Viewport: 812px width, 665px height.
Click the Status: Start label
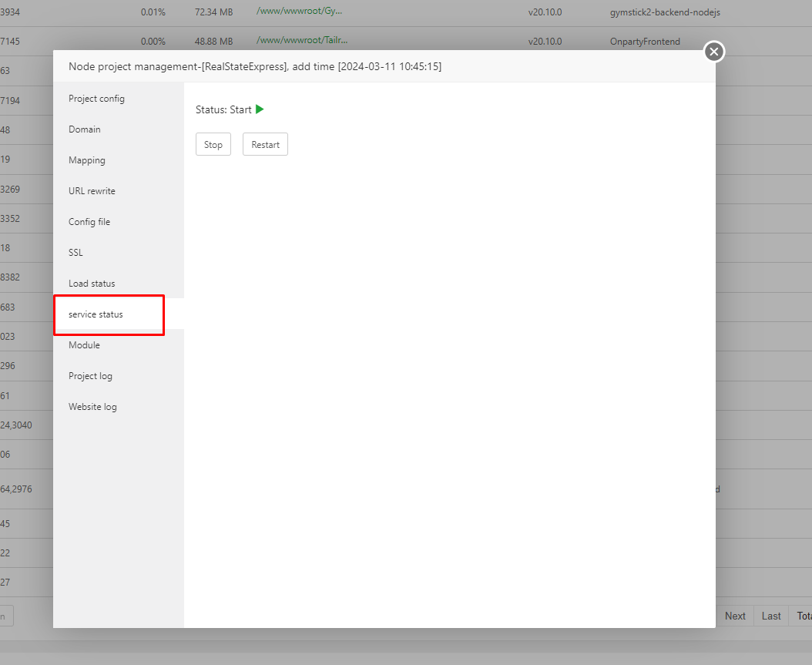(x=223, y=109)
